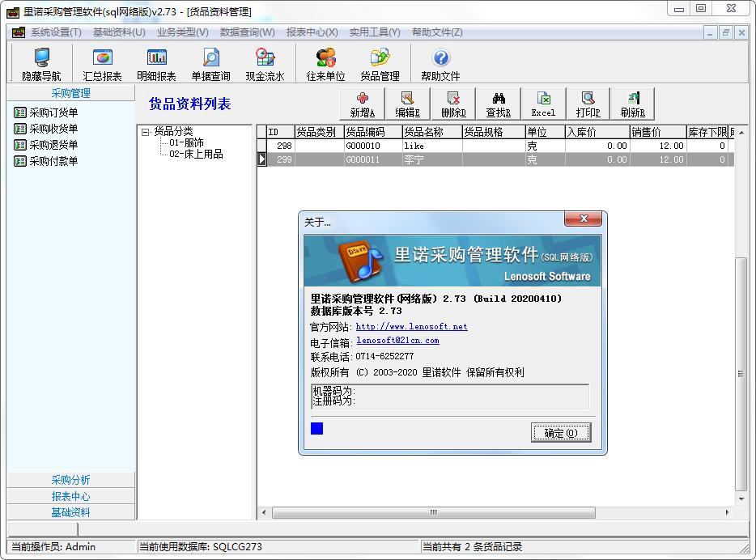Open 采购付款单 in the sidebar
The height and width of the screenshot is (560, 756).
pos(46,161)
